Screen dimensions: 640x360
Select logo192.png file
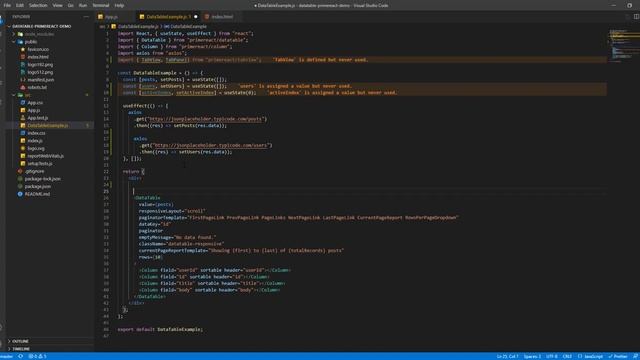40,64
